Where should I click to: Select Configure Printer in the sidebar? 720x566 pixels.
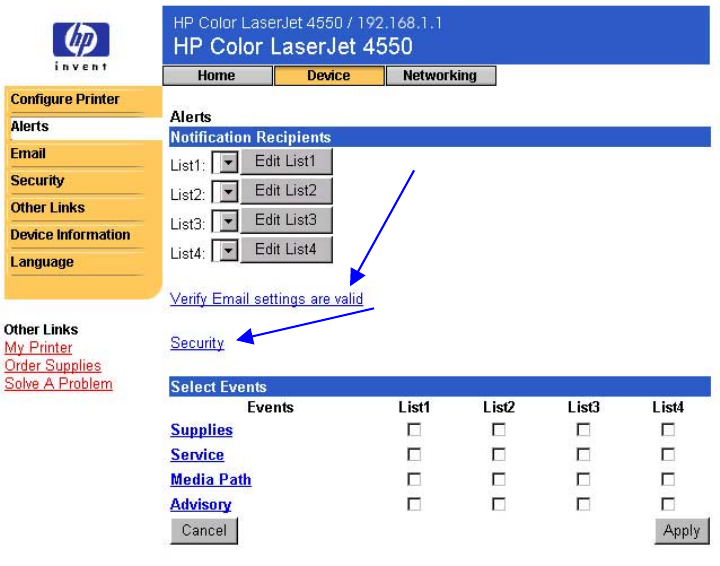pos(65,99)
